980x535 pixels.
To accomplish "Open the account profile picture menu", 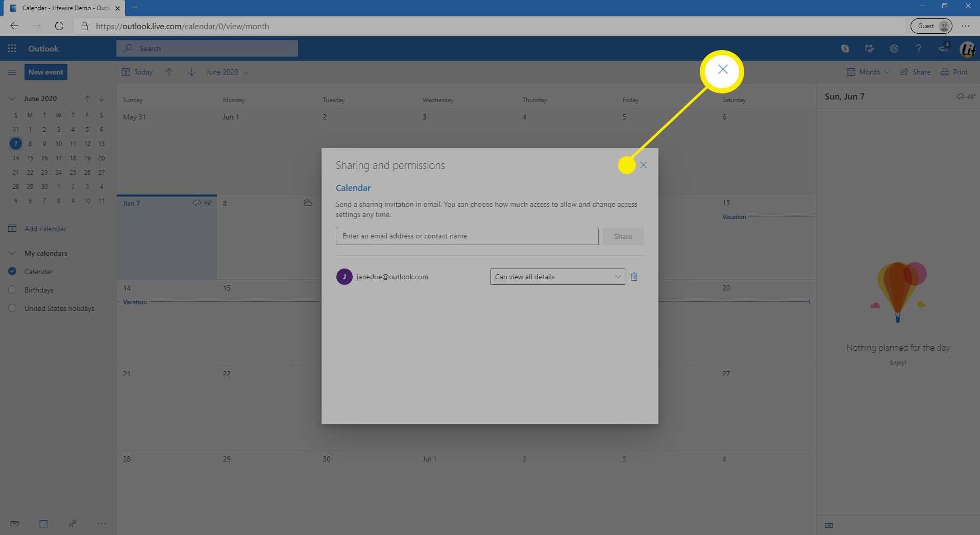I will coord(967,49).
